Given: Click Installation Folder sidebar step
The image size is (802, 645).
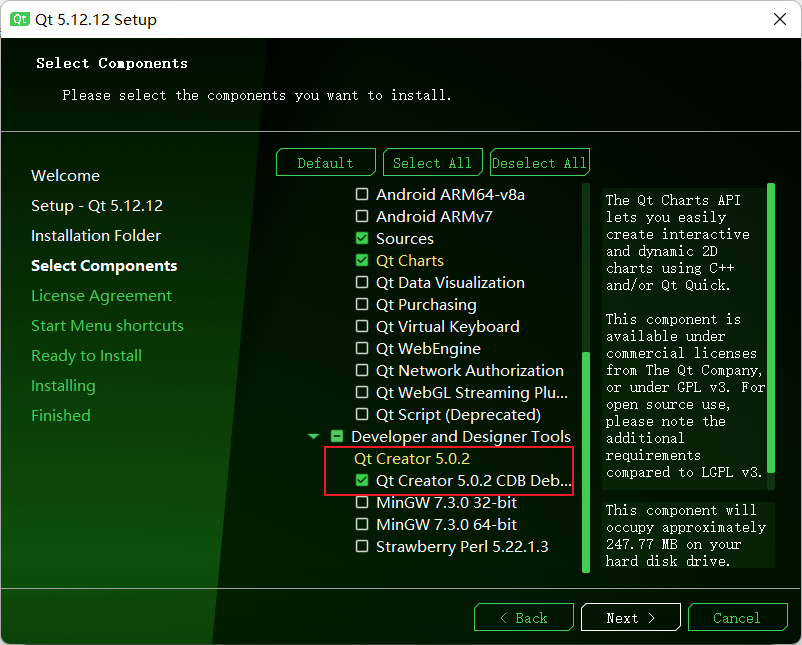Looking at the screenshot, I should point(96,235).
